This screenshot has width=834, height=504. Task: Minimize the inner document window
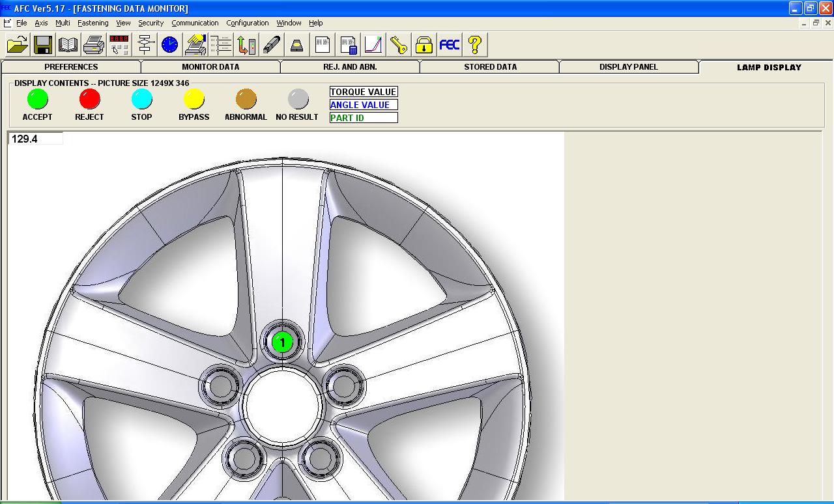(x=803, y=23)
